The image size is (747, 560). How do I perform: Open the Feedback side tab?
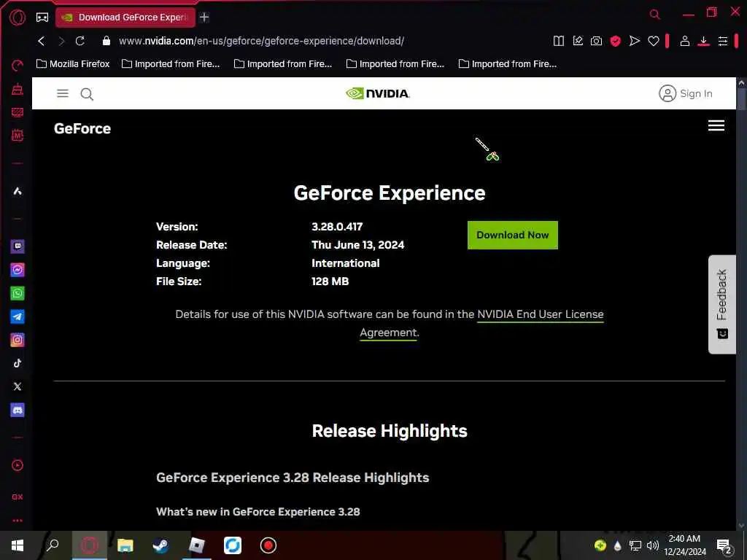(x=722, y=304)
